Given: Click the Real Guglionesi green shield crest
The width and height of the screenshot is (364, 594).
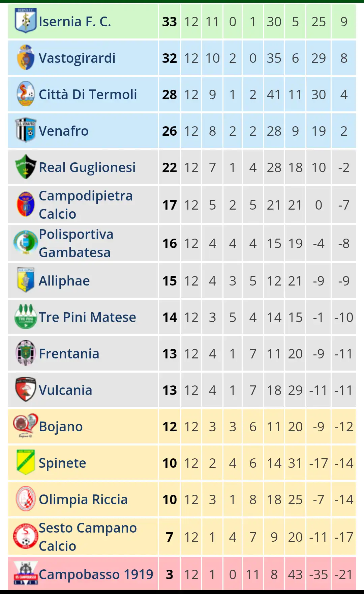Looking at the screenshot, I should 26,167.
